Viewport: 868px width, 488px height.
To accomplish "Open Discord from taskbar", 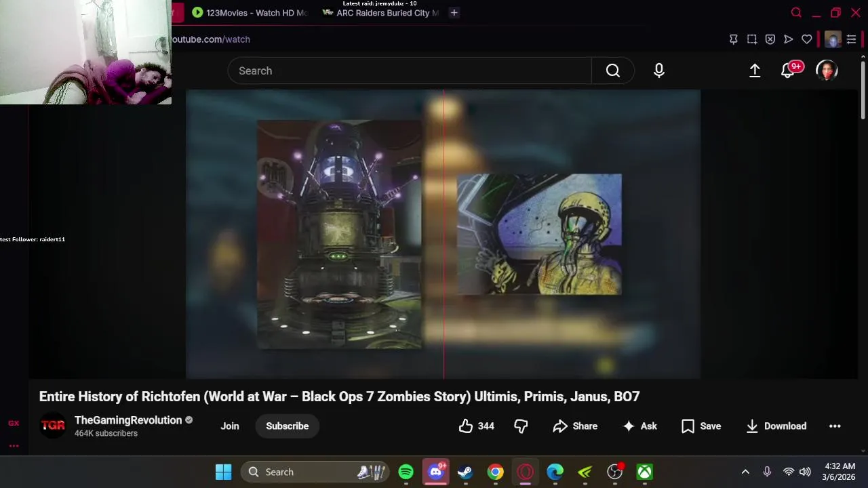I will (436, 472).
